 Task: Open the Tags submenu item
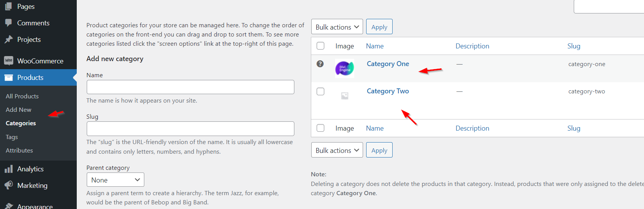coord(12,137)
